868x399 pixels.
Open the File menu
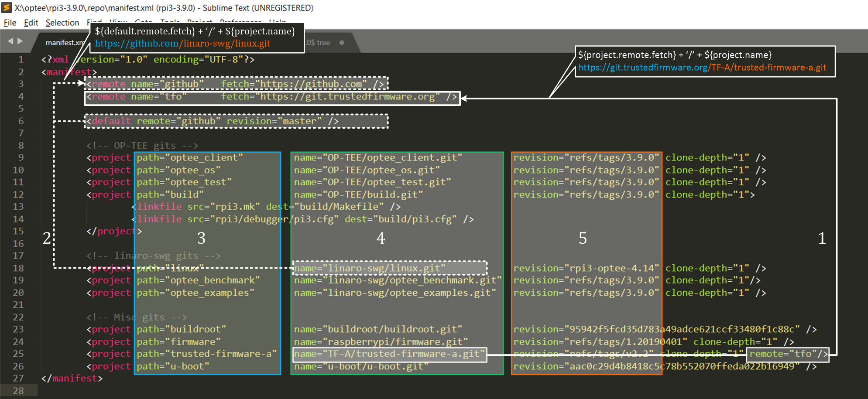9,23
